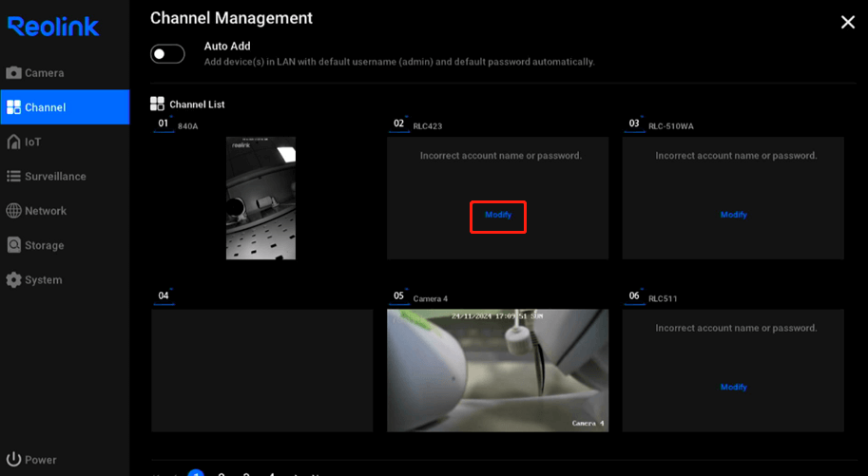Click the Auto Add label text

[x=227, y=46]
